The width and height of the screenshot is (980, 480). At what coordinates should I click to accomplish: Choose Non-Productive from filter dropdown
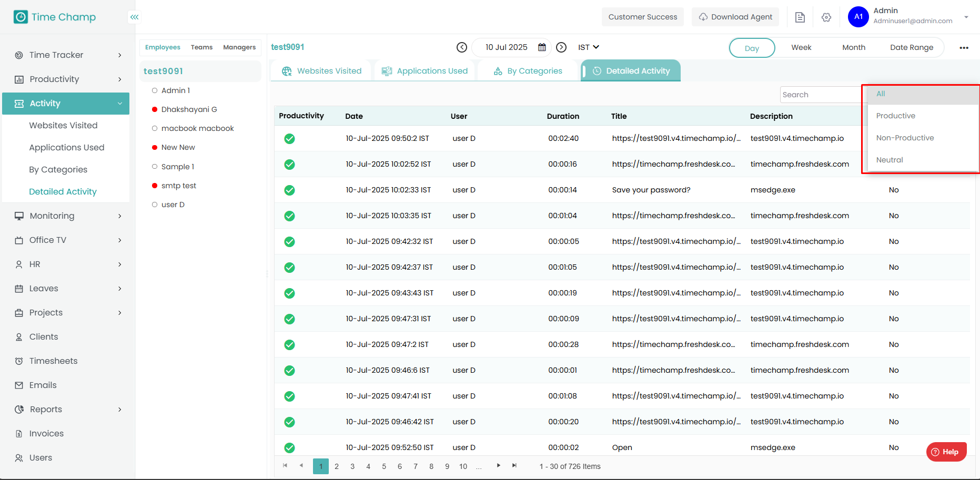[905, 138]
